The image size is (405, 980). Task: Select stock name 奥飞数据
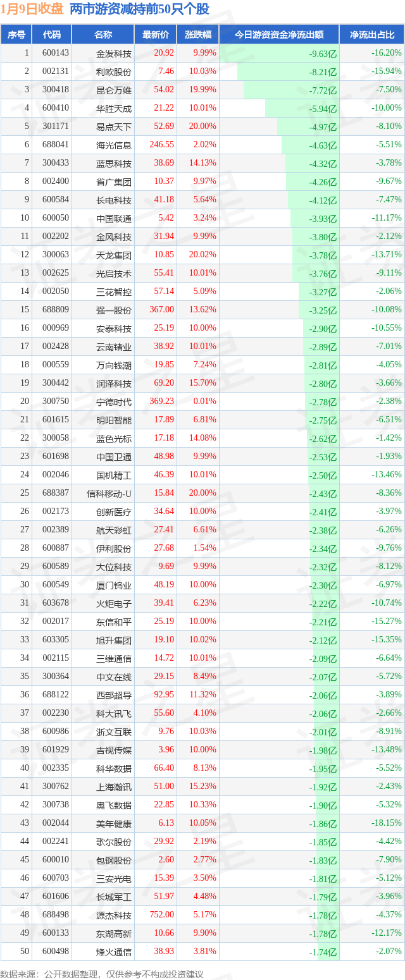pyautogui.click(x=114, y=805)
